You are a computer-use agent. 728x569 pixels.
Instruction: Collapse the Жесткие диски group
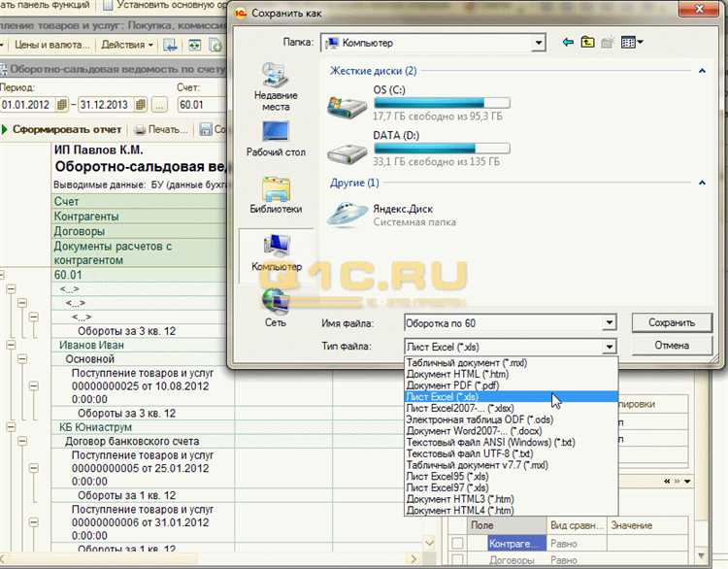click(700, 71)
